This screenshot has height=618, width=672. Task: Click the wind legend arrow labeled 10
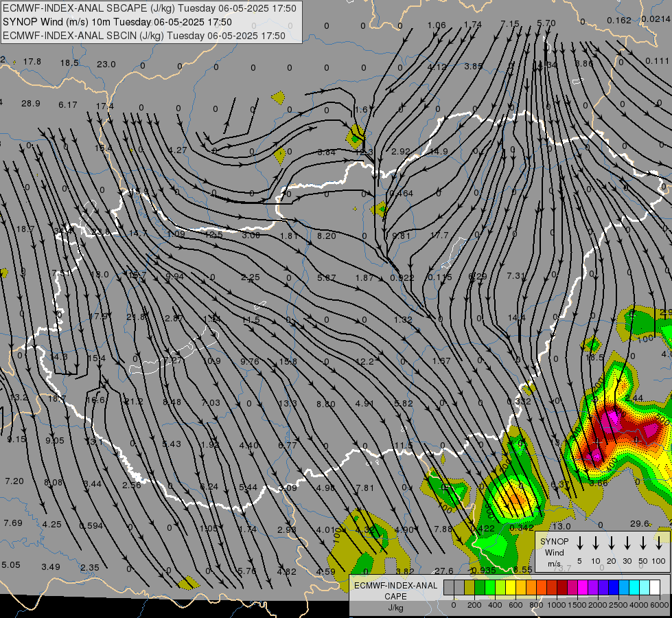coord(595,543)
